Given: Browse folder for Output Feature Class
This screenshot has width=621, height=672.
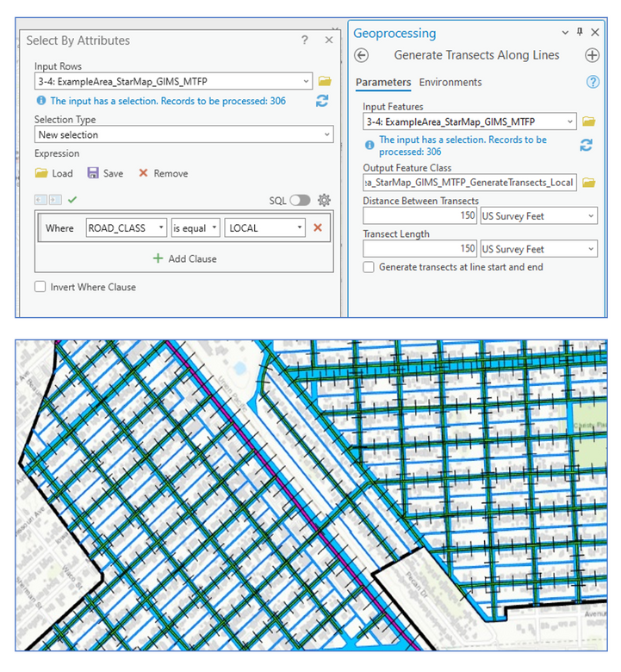Looking at the screenshot, I should [x=589, y=183].
